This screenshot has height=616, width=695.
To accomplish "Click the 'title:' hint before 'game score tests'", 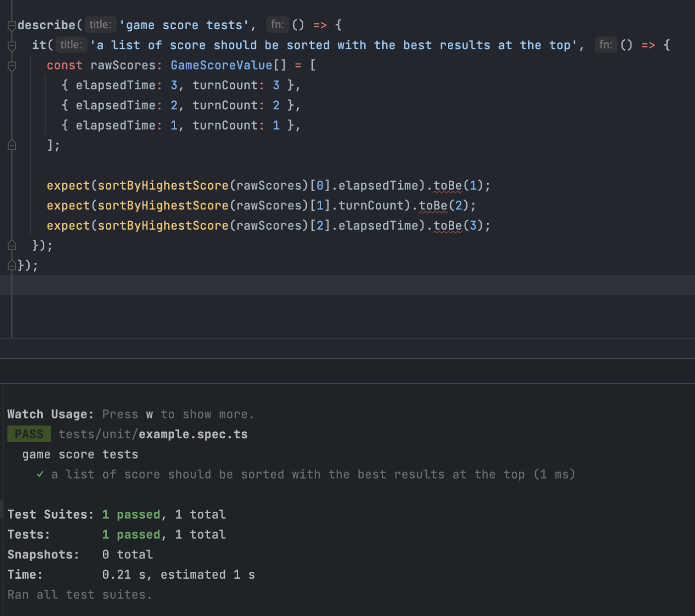I will point(100,25).
